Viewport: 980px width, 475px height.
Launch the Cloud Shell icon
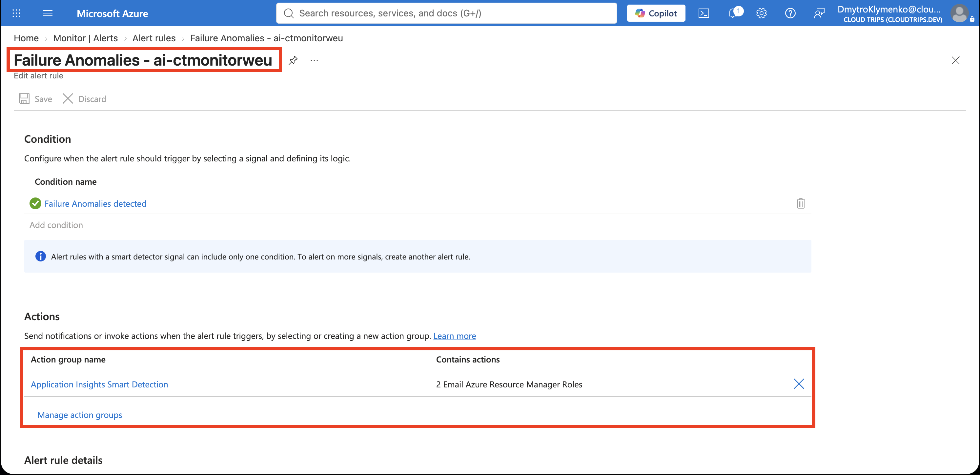(x=704, y=13)
